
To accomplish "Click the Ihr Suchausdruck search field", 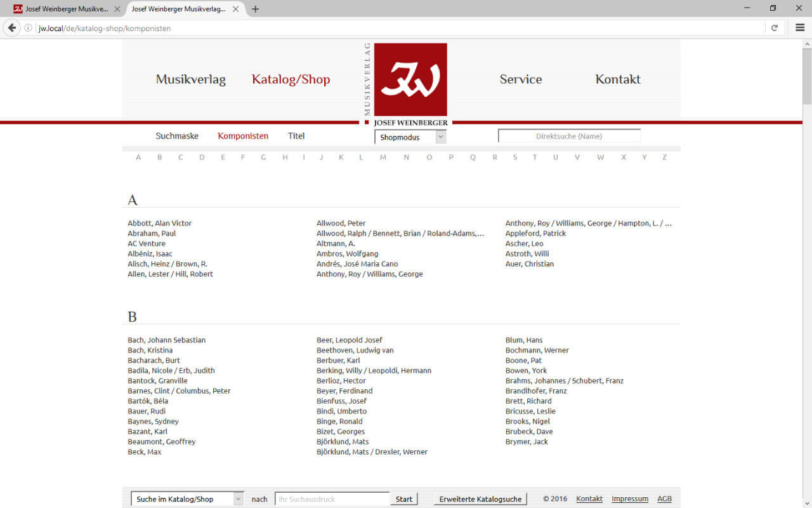I will (332, 499).
